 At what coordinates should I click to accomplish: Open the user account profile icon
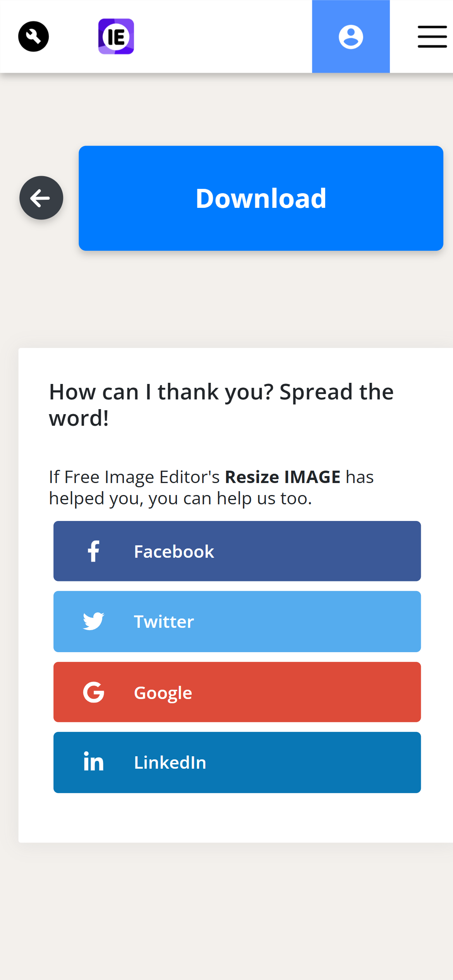click(351, 37)
